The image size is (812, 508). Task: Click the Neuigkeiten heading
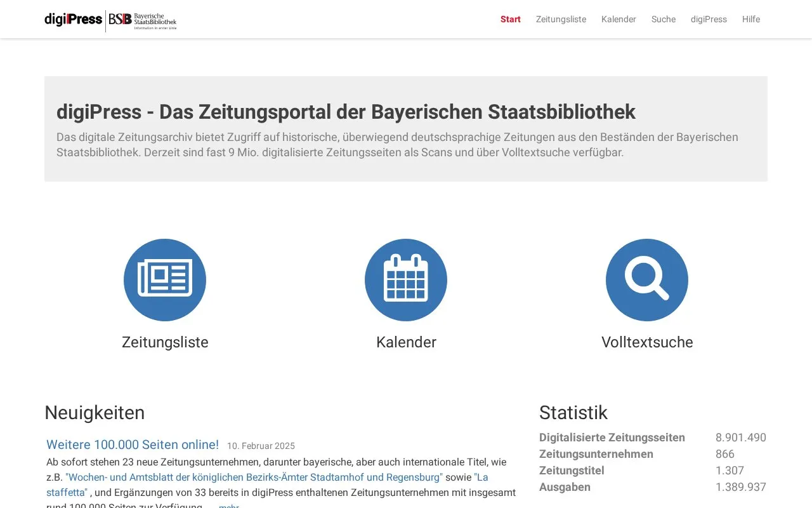pos(95,413)
